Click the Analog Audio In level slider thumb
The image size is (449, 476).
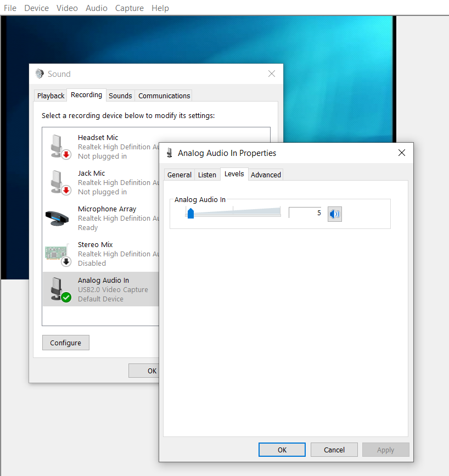tap(190, 213)
